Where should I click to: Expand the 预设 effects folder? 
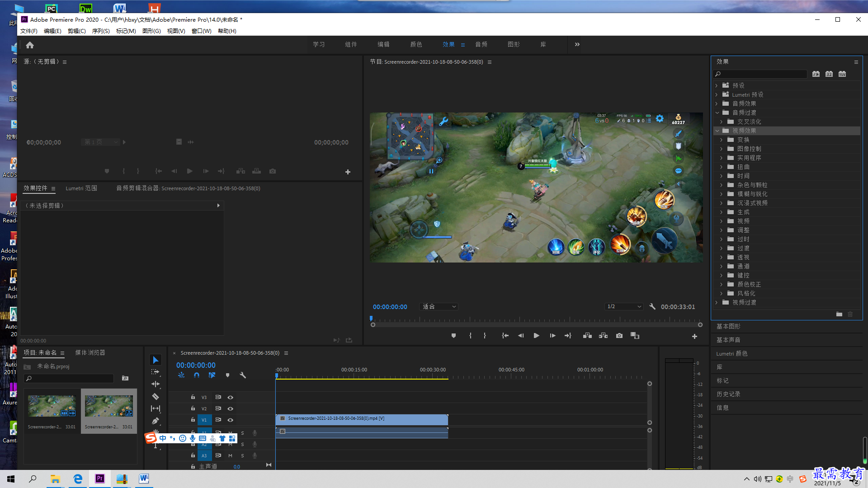tap(717, 85)
